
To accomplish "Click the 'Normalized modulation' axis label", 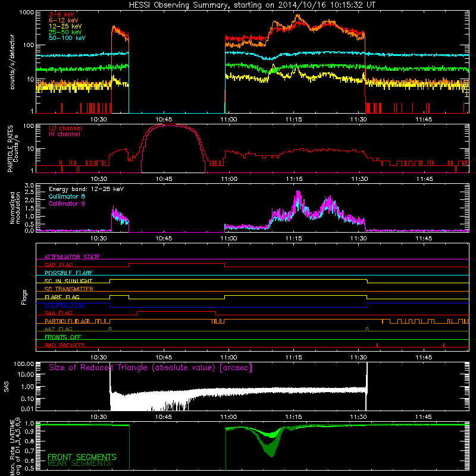I will tap(15, 208).
